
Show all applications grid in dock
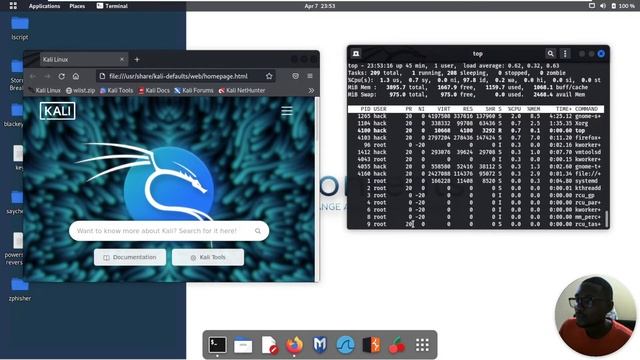[422, 345]
